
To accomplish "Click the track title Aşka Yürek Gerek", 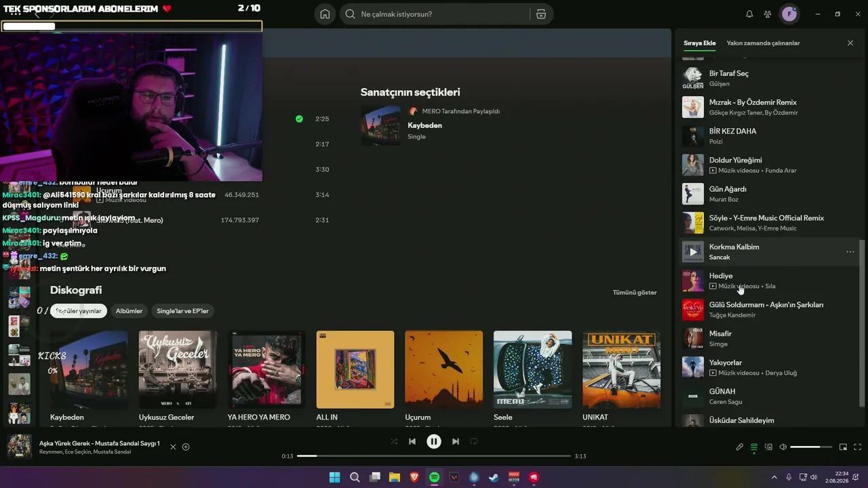I will (x=100, y=443).
